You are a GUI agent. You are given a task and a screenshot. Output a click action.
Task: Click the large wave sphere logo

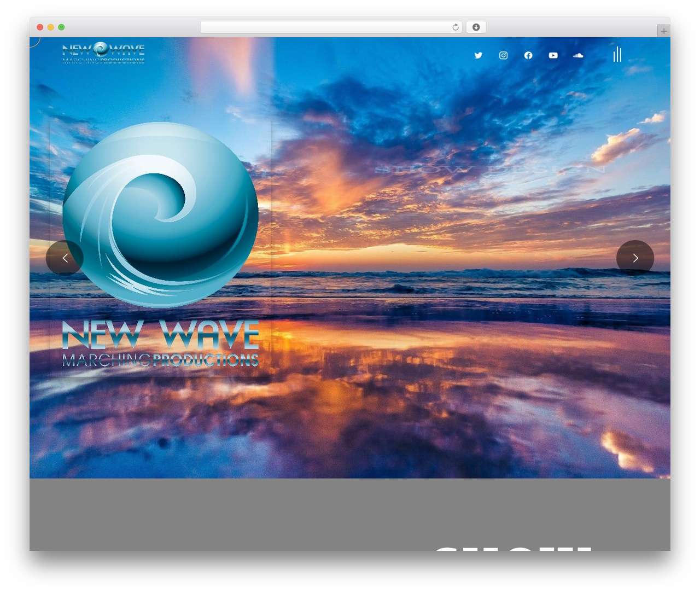point(160,214)
